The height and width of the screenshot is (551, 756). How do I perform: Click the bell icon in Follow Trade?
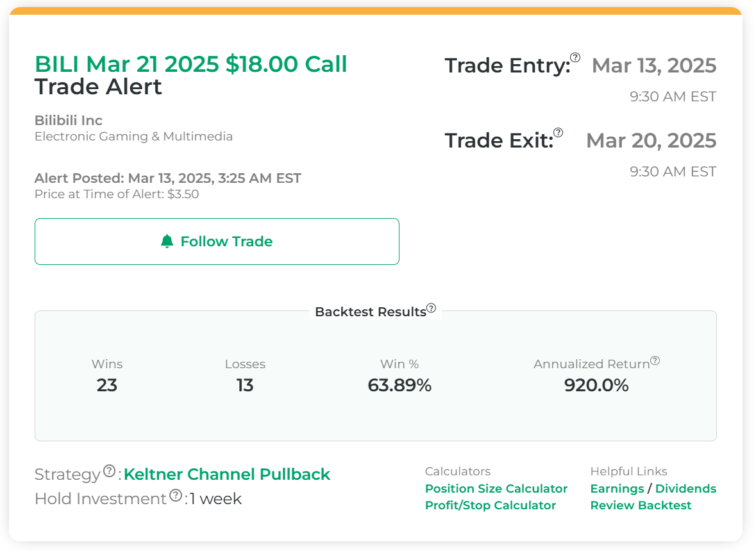point(167,241)
